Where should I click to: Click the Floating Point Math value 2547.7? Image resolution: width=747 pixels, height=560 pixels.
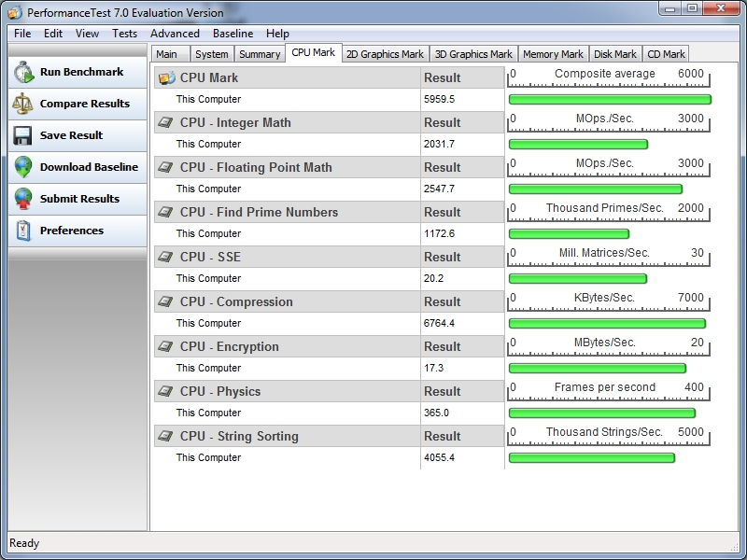pyautogui.click(x=439, y=189)
